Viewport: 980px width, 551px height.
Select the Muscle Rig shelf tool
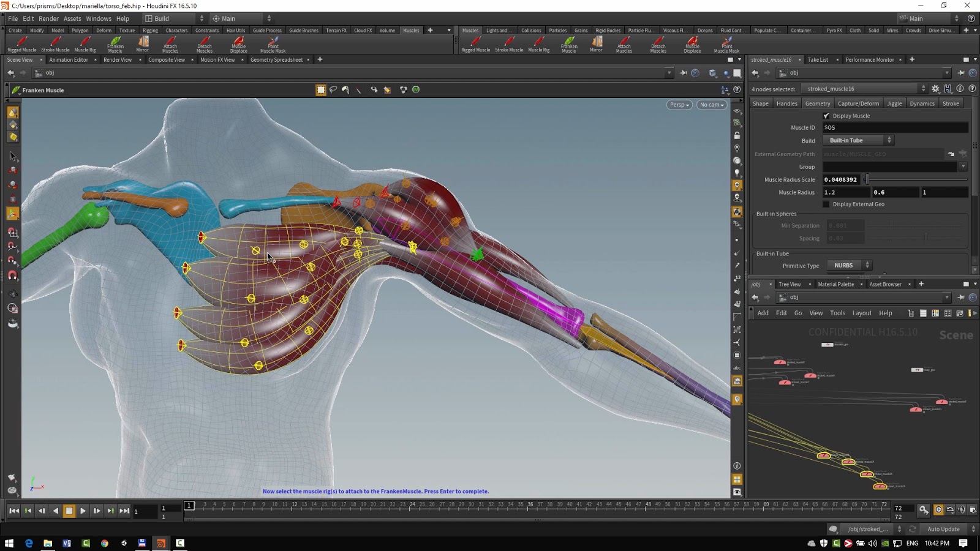click(x=85, y=44)
